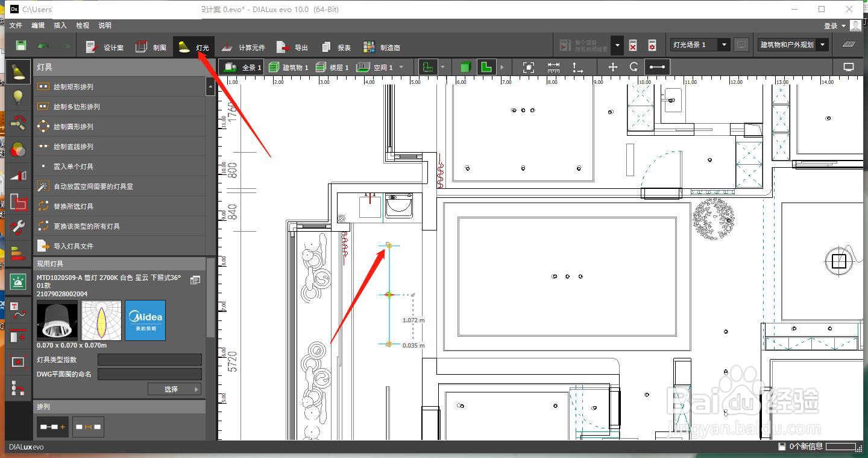Open the 插入 menu

point(60,25)
